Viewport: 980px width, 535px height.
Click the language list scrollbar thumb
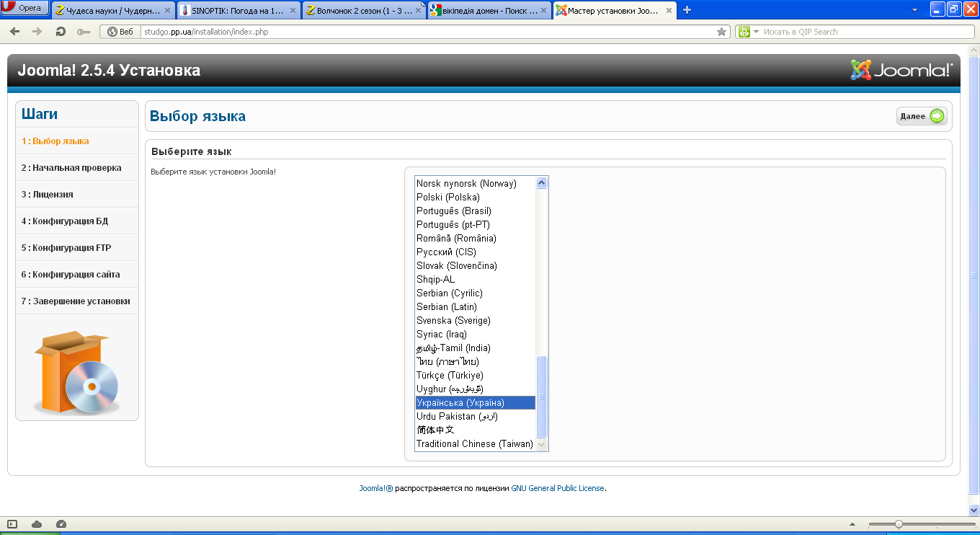pyautogui.click(x=542, y=397)
